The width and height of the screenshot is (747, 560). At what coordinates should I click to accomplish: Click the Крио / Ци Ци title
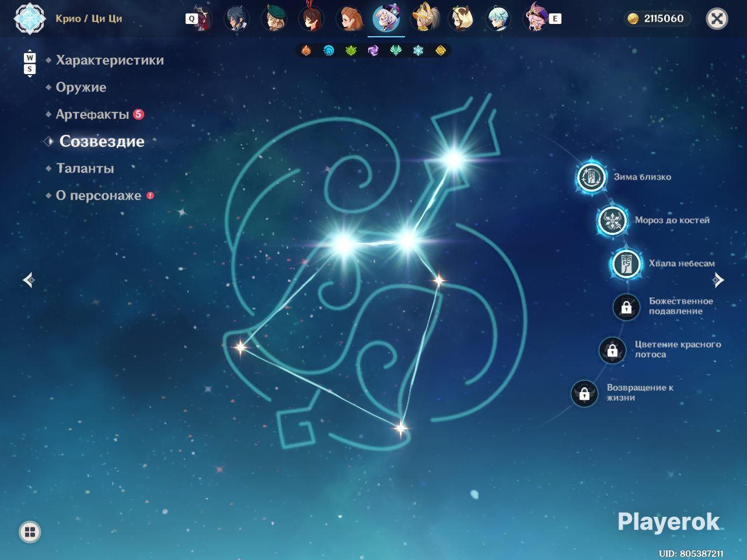point(89,19)
